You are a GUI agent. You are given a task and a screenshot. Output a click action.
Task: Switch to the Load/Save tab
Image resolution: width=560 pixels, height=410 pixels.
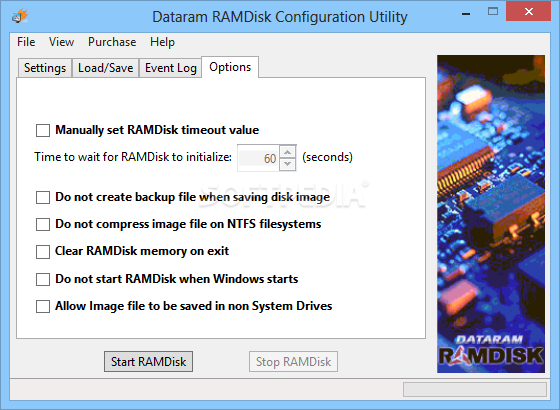pyautogui.click(x=106, y=68)
